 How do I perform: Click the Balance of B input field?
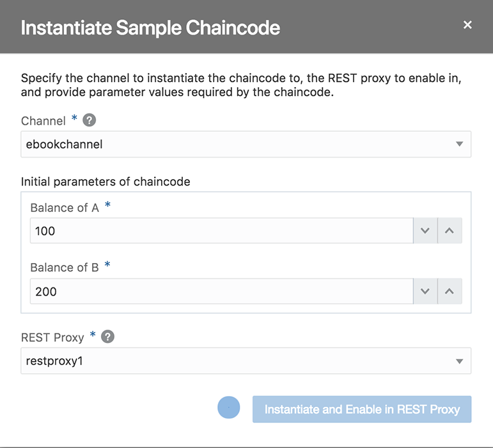[221, 291]
